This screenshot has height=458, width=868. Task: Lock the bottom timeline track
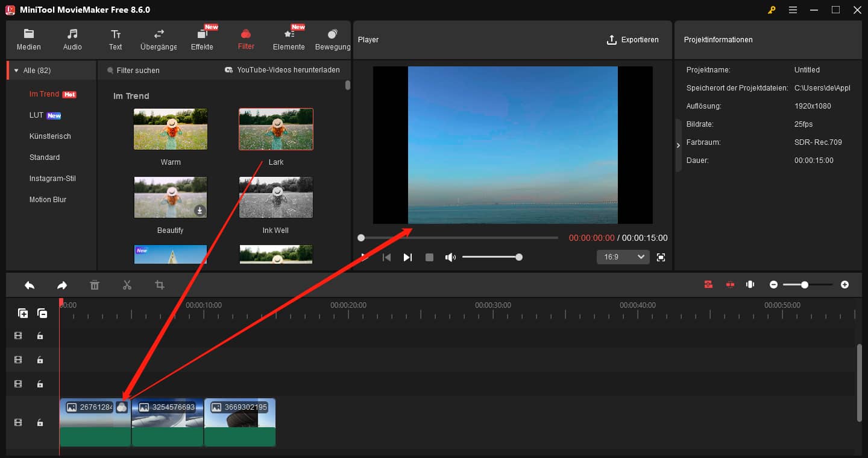(40, 422)
